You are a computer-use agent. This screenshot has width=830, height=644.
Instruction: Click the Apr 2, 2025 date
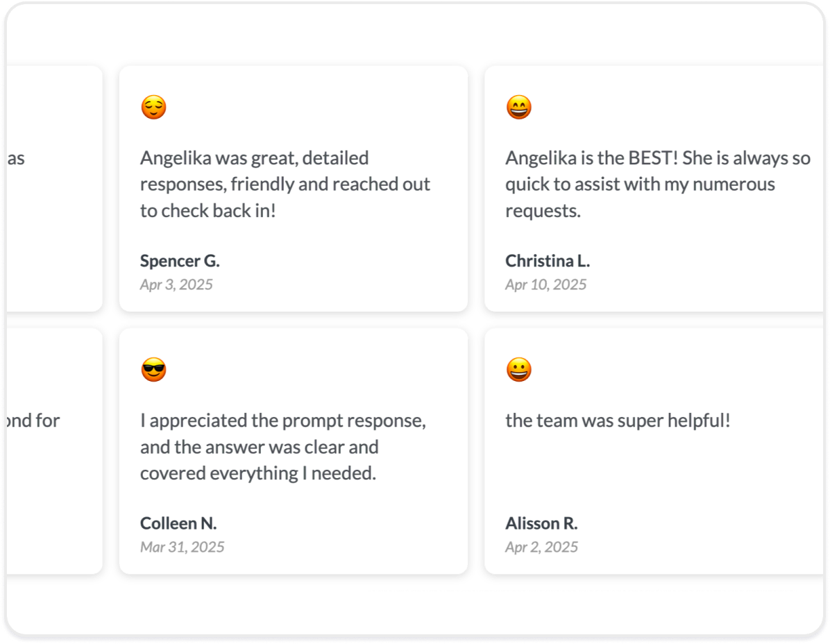coord(541,547)
